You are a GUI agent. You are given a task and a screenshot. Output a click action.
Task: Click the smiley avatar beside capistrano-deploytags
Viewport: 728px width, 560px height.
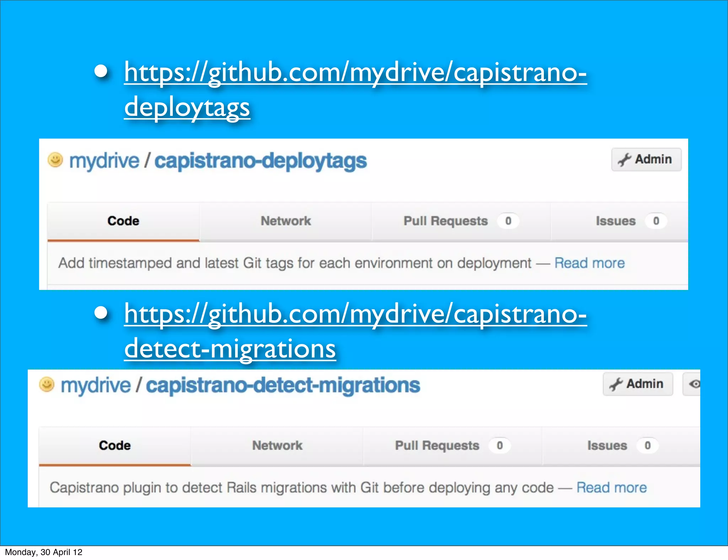[x=55, y=160]
